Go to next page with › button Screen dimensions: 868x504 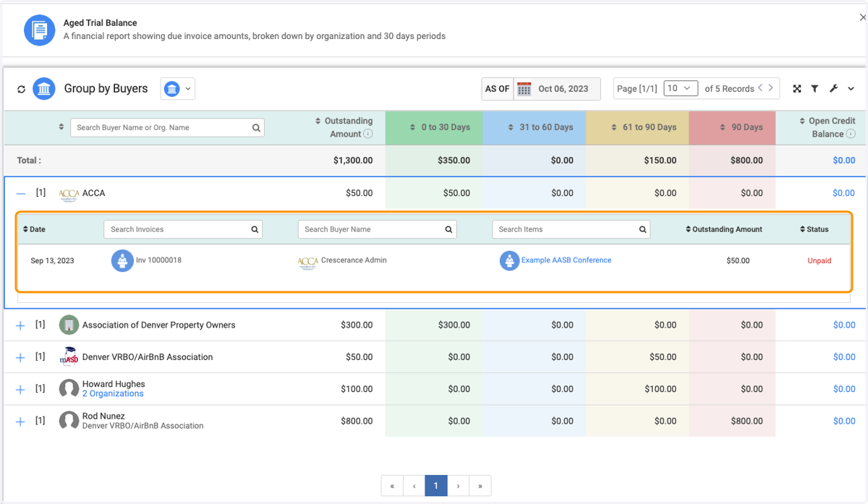[x=458, y=486]
